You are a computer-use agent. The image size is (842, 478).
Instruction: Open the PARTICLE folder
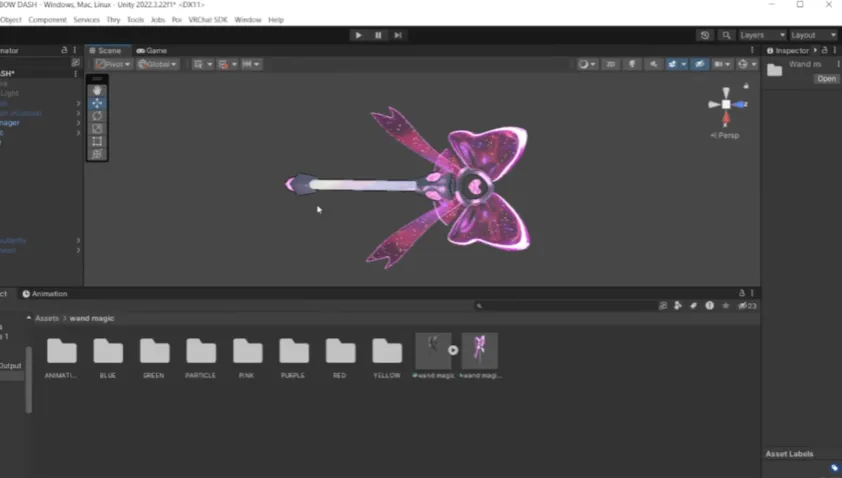201,351
